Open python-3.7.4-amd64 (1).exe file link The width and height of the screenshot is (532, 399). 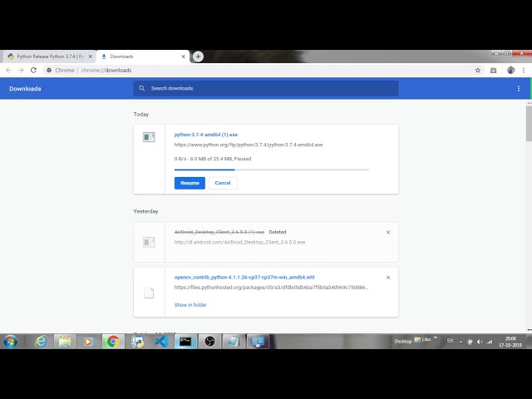point(205,135)
